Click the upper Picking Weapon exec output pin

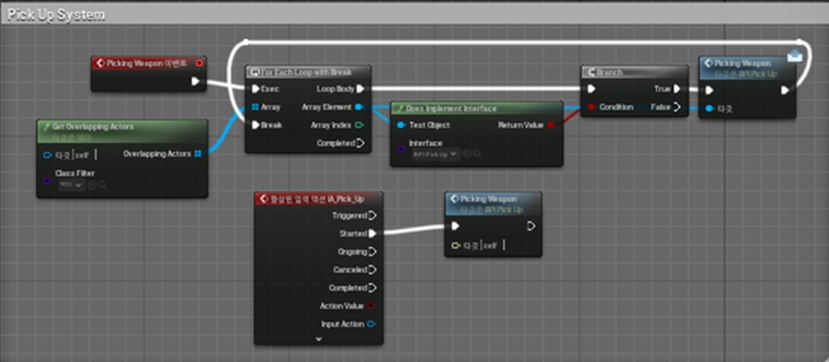pyautogui.click(x=785, y=90)
